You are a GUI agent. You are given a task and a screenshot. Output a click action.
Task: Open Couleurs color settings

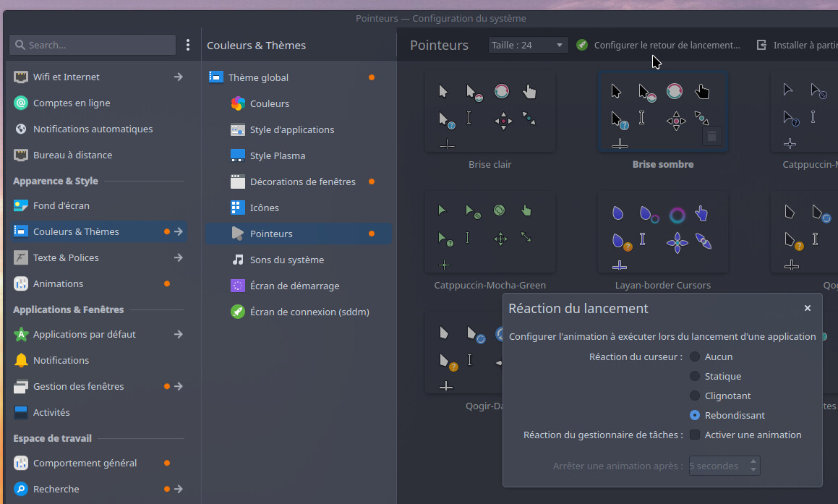pos(269,103)
